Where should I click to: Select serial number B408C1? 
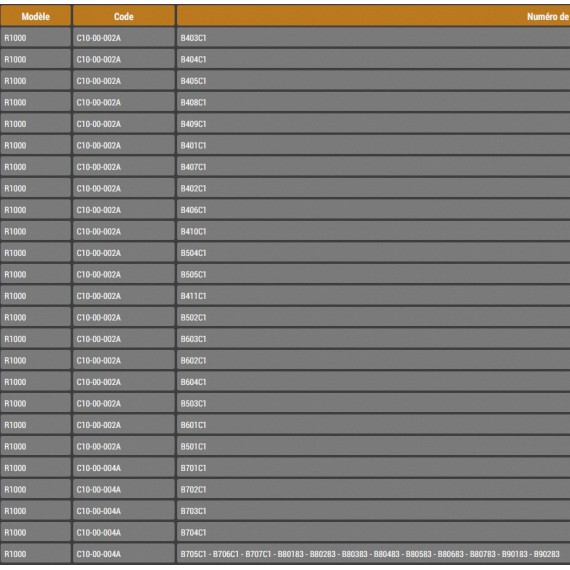pos(193,102)
